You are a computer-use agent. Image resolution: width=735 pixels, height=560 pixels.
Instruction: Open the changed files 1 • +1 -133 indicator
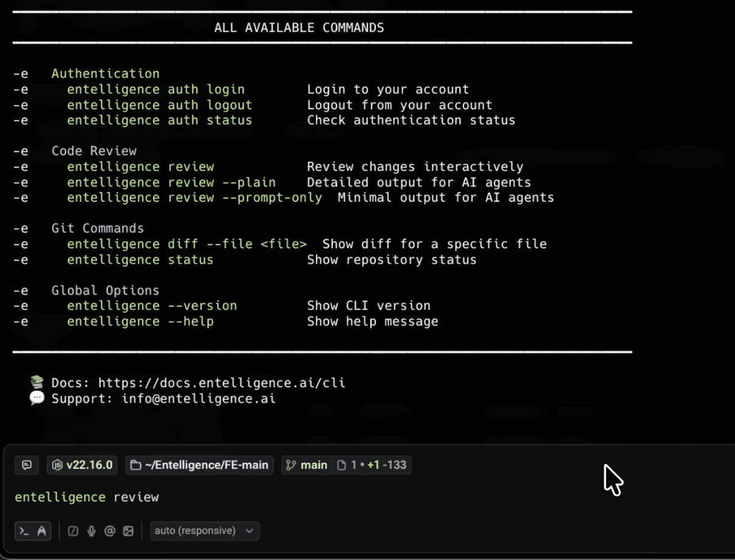coord(372,465)
